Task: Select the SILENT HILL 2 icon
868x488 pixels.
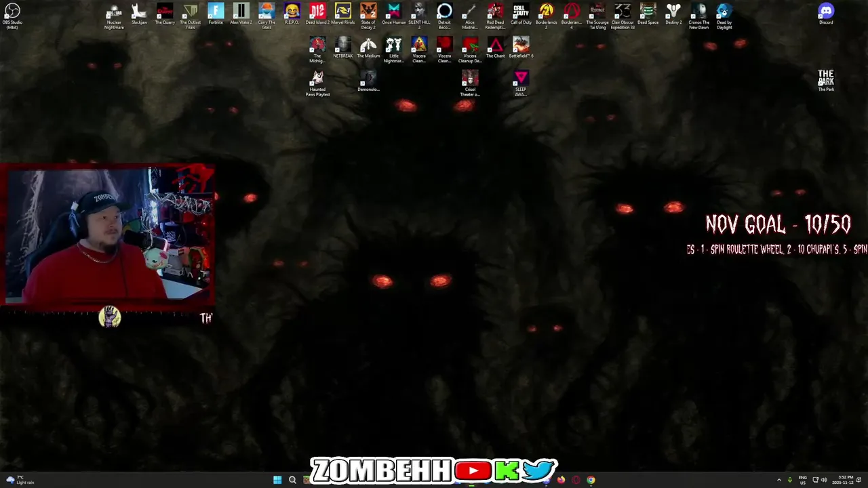Action: click(419, 16)
